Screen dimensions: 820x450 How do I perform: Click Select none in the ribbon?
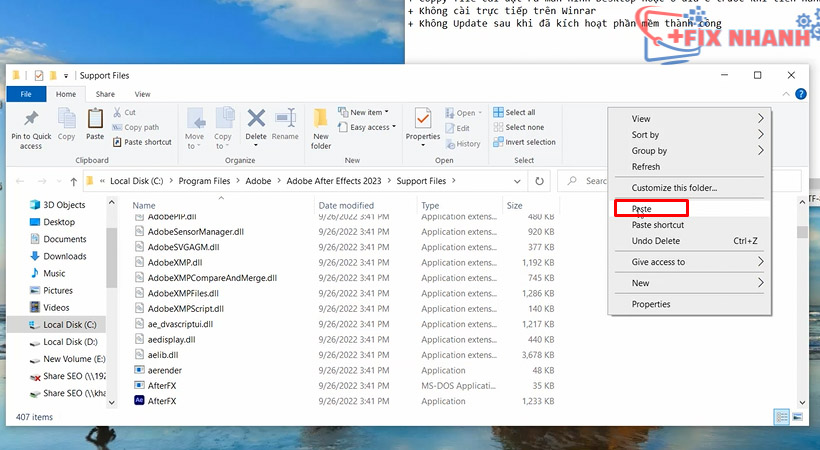(x=519, y=127)
